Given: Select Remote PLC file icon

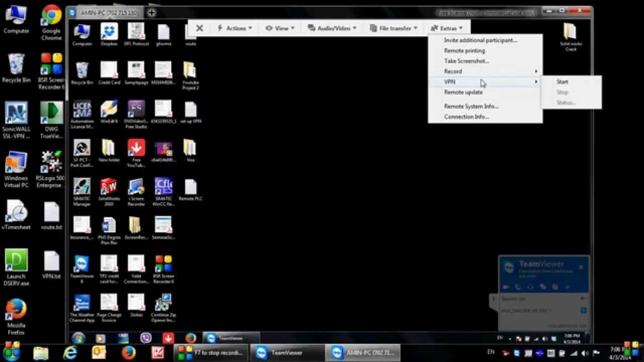Looking at the screenshot, I should coord(190,190).
